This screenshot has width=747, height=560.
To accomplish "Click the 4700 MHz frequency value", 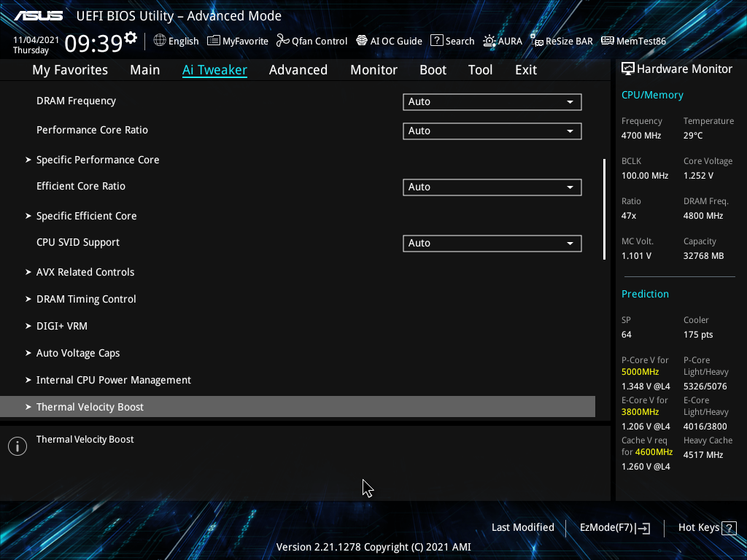I will (641, 136).
